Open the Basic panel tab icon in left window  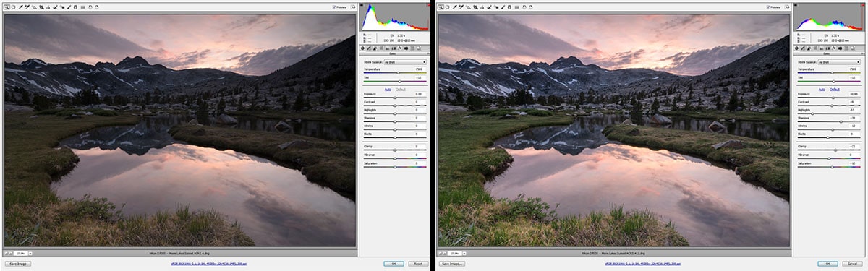pyautogui.click(x=362, y=48)
